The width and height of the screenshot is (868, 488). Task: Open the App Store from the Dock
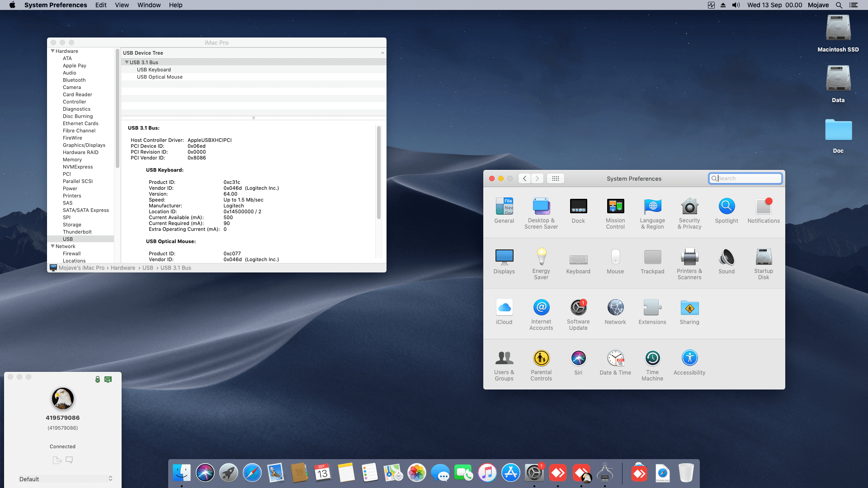[x=511, y=473]
